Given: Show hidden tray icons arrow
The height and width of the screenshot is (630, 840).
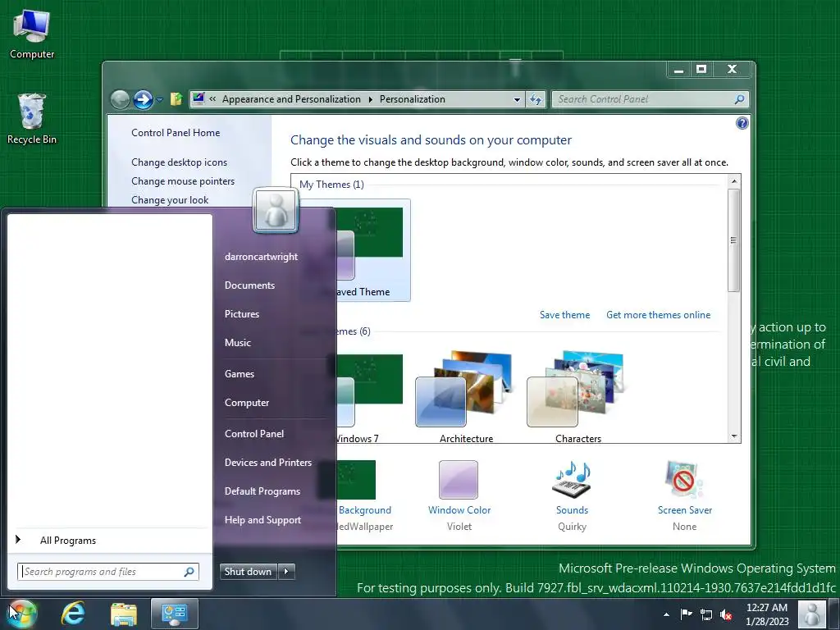Looking at the screenshot, I should (666, 614).
